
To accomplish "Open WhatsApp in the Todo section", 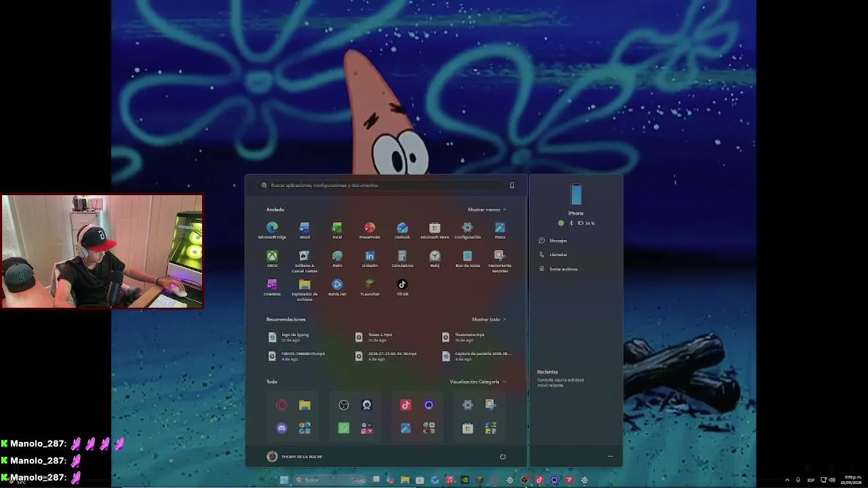I will pos(344,428).
